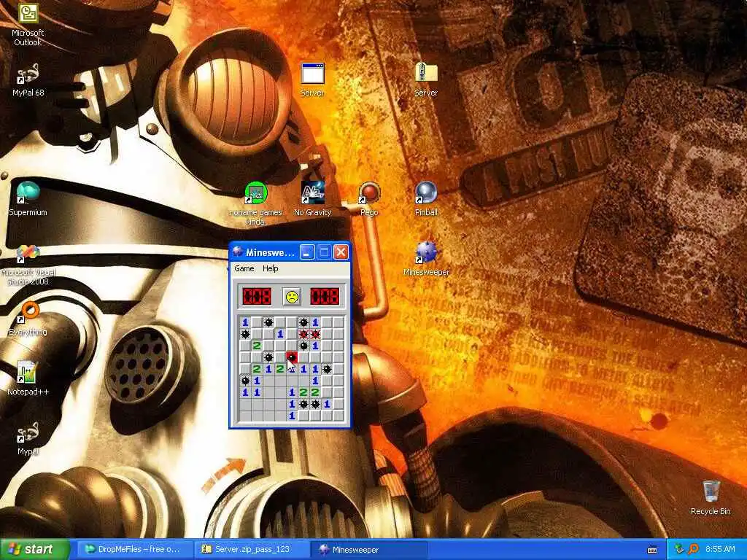747x560 pixels.
Task: Click the top-right corner covered tile
Action: point(338,322)
